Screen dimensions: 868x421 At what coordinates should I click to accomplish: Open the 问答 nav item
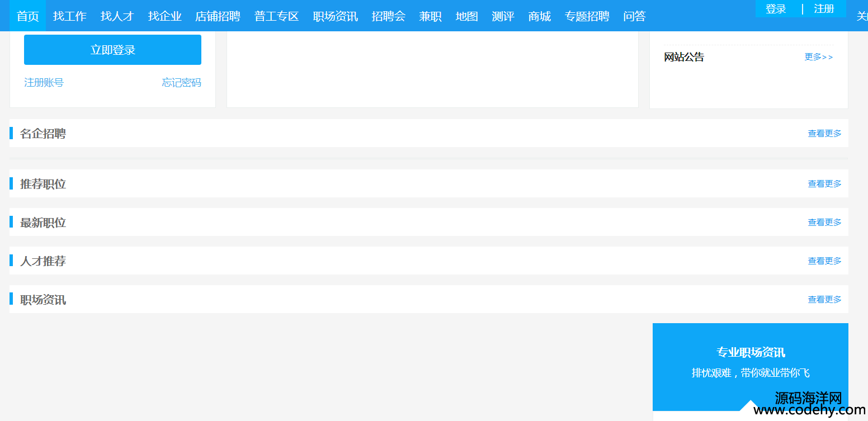635,16
